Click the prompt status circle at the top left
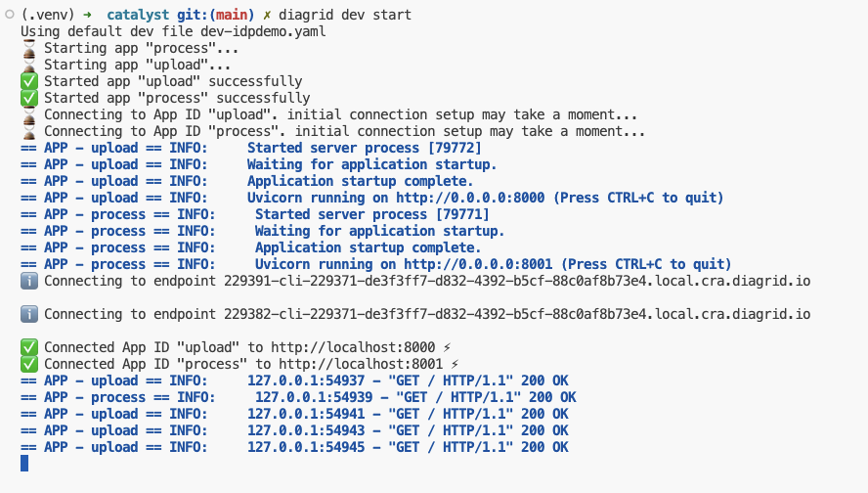 [9, 15]
